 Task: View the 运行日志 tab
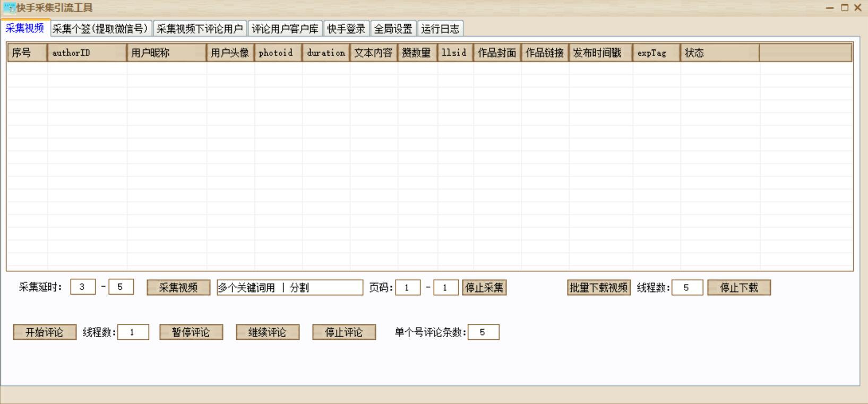(x=440, y=29)
